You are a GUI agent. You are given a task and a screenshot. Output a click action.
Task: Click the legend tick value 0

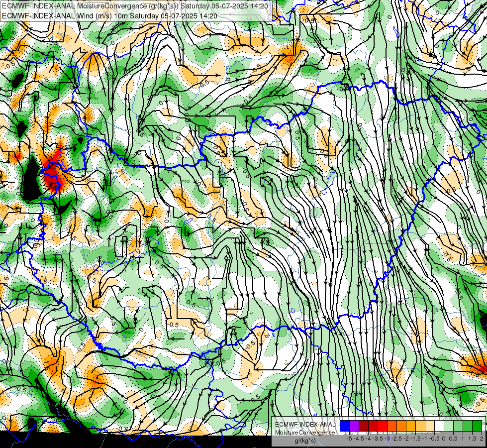[444, 439]
